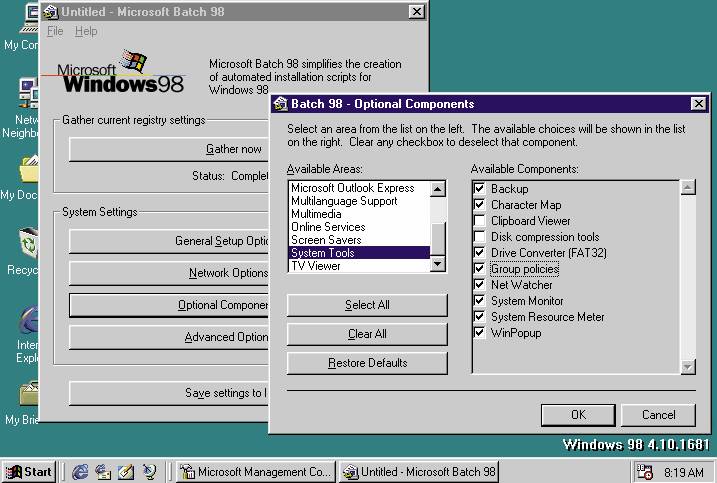717x483 pixels.
Task: Open Advanced Options in Batch 98 window
Action: click(x=169, y=337)
